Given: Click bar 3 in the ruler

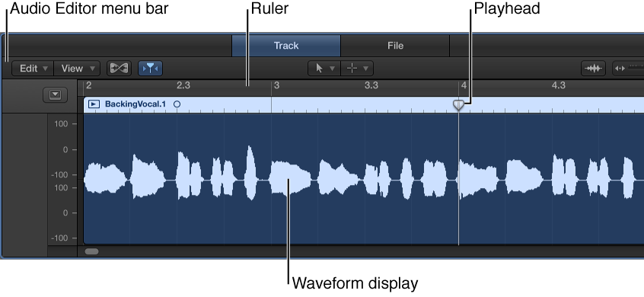Looking at the screenshot, I should pos(277,85).
